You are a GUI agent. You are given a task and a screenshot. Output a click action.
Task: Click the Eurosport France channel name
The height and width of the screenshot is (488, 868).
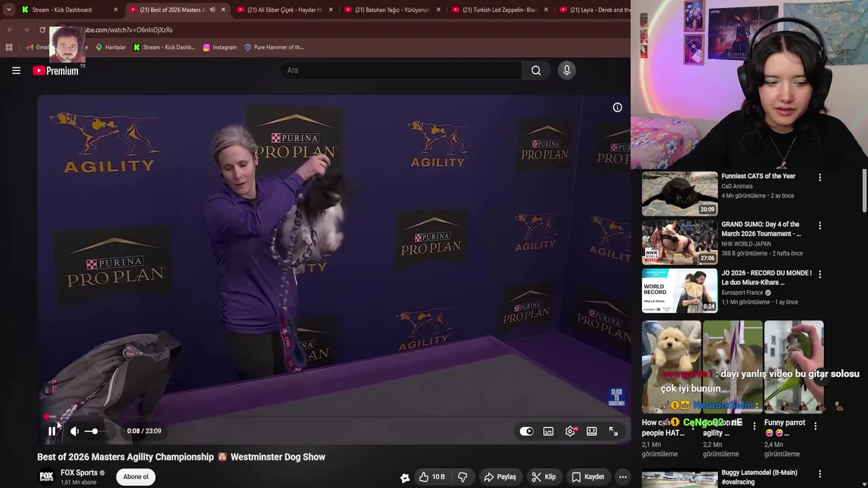click(742, 293)
